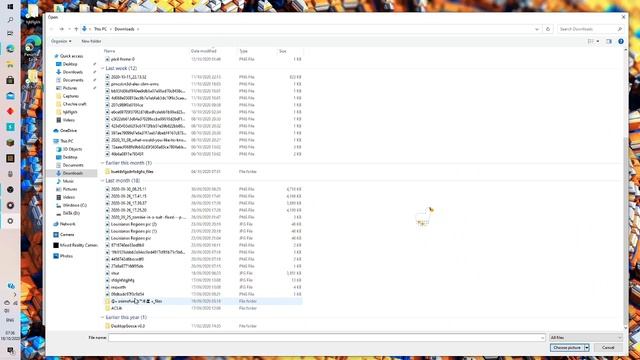This screenshot has width=640, height=360.
Task: Click New folder button
Action: point(91,41)
